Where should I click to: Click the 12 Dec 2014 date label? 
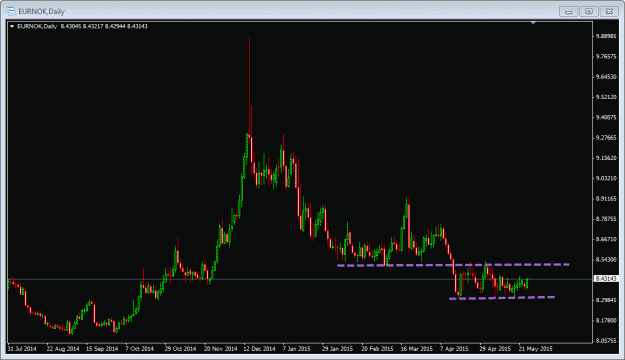pos(259,349)
